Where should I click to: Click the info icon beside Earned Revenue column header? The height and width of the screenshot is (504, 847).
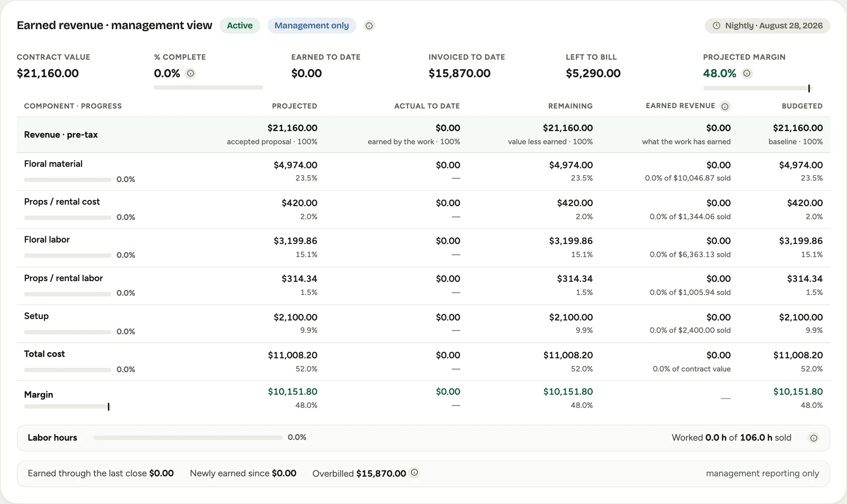(x=725, y=106)
